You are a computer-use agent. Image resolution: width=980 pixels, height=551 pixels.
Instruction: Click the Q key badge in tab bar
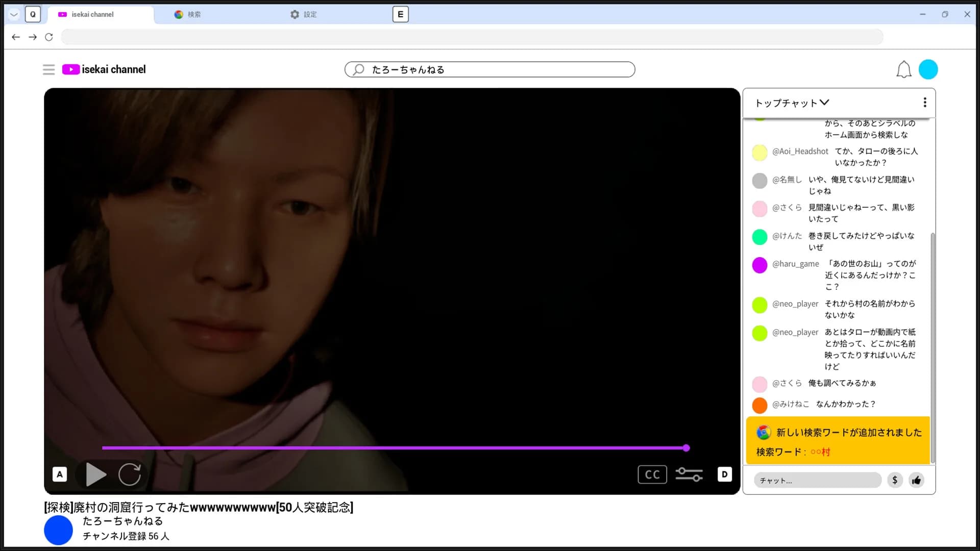pyautogui.click(x=33, y=14)
